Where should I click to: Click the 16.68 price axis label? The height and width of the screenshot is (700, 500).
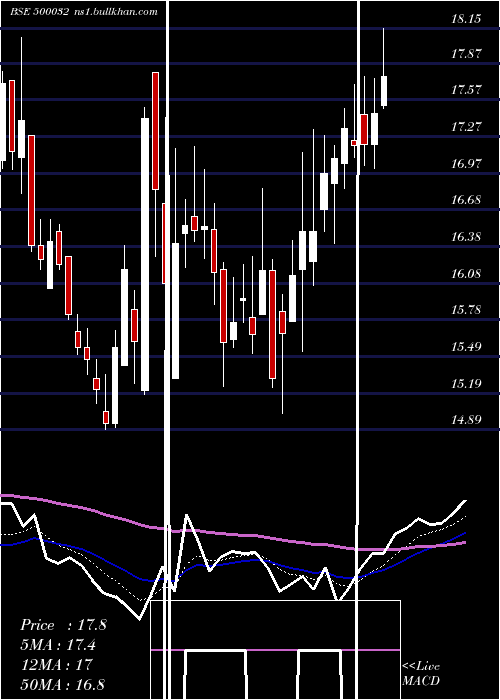466,200
